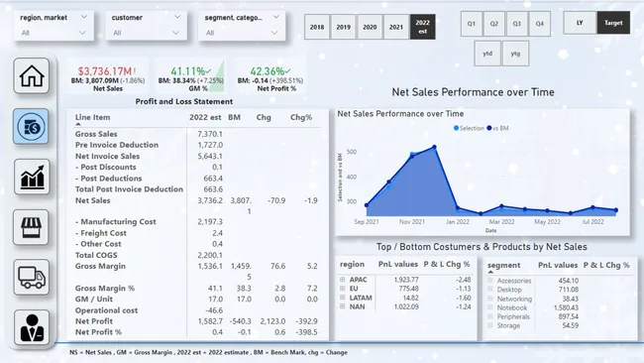Select fiscal year 2021

396,27
